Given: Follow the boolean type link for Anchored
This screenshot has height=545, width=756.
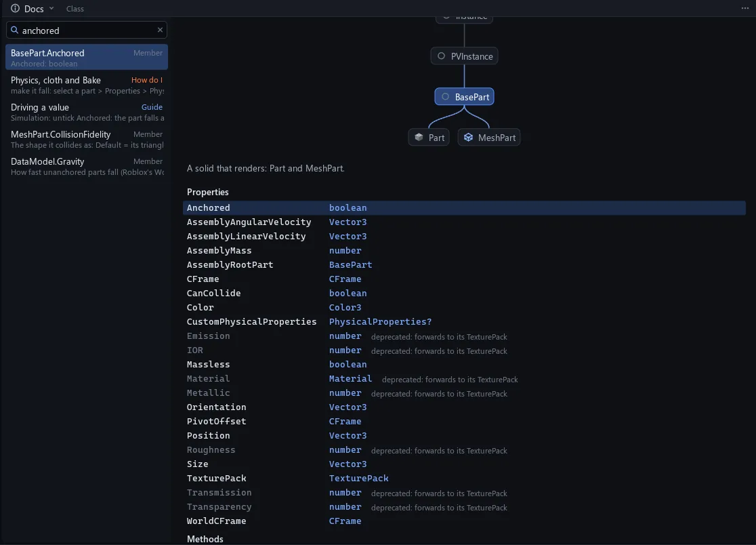Looking at the screenshot, I should [348, 208].
